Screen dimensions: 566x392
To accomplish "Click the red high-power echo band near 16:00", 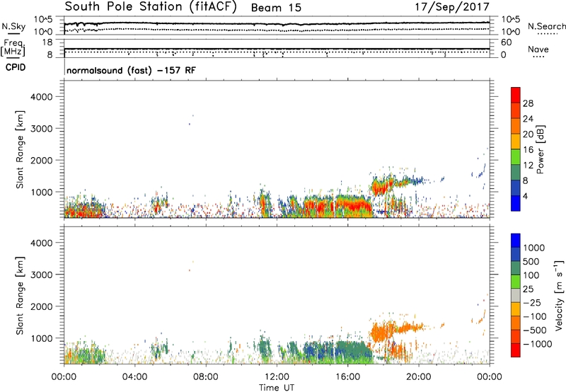I will [x=354, y=206].
